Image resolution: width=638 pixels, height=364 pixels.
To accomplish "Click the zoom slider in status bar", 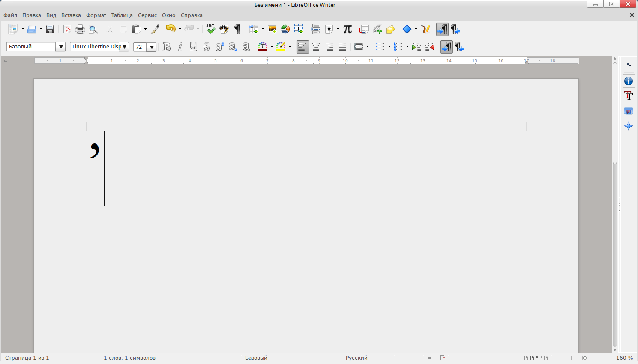I will point(584,358).
